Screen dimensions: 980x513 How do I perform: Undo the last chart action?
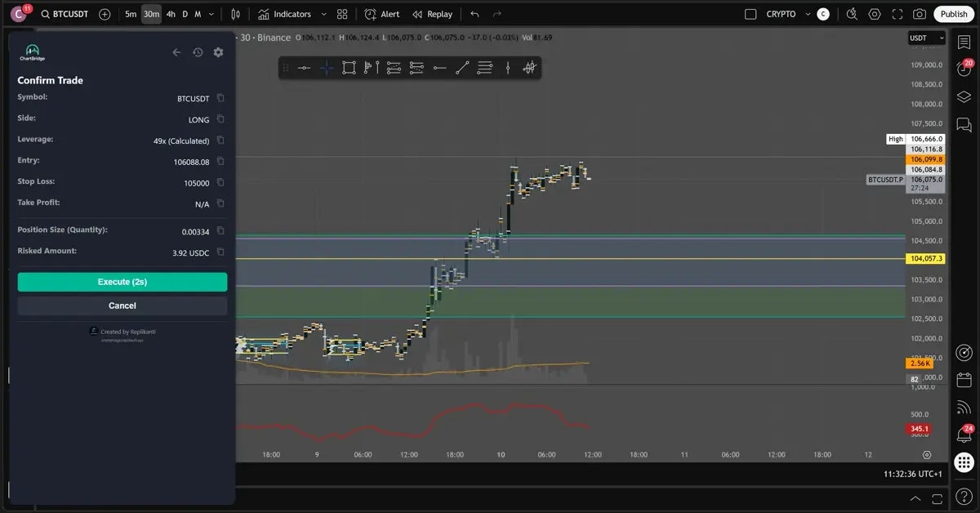coord(474,14)
